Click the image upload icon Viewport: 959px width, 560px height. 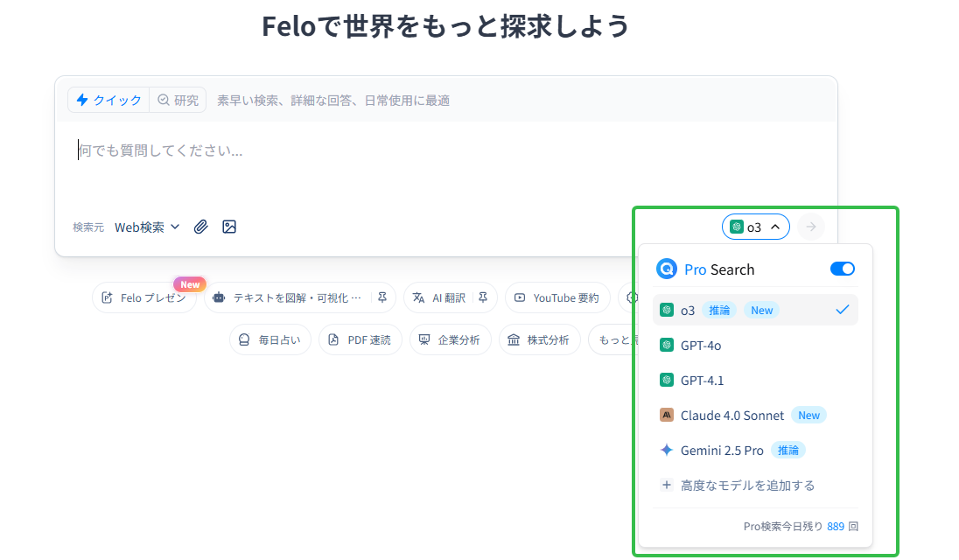pos(229,227)
